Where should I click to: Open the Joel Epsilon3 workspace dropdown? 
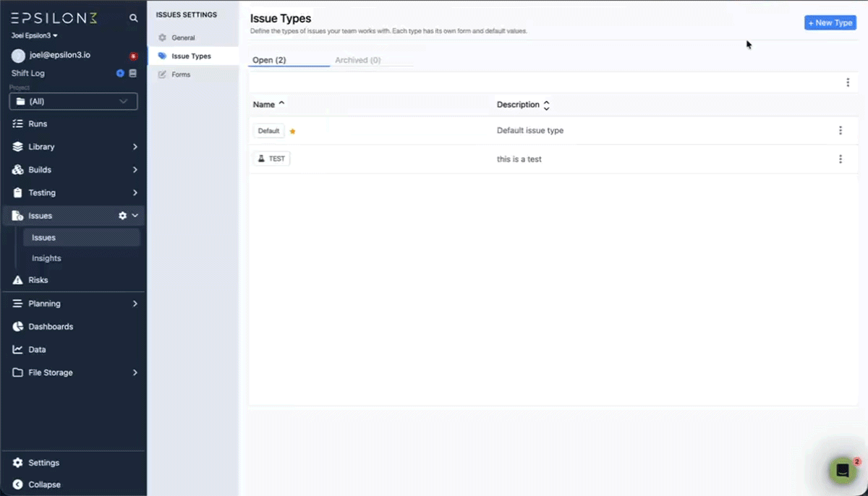point(35,35)
